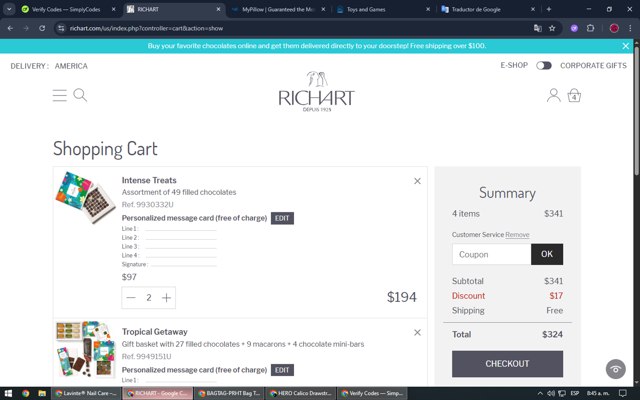Open the hamburger menu icon
This screenshot has height=400, width=640.
coord(60,96)
